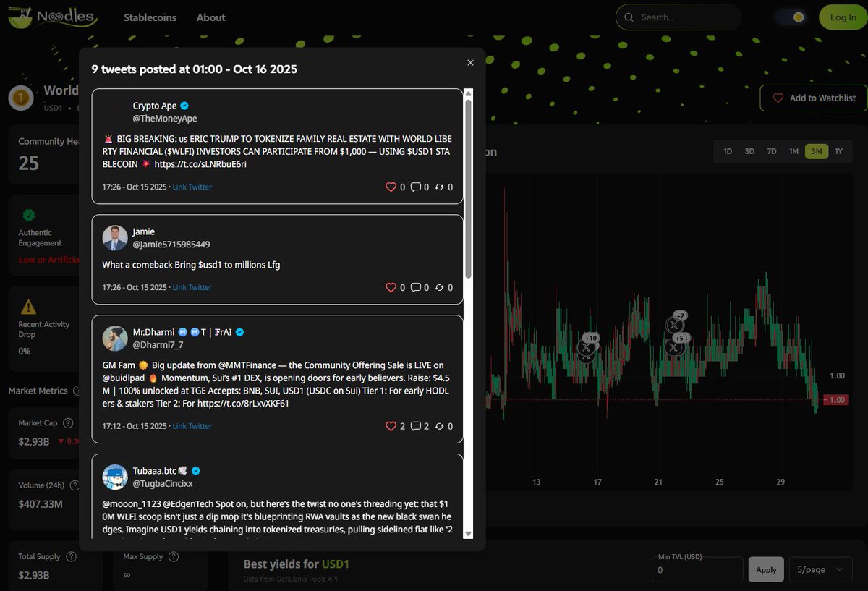Show Total Supply info tooltip icon
The height and width of the screenshot is (591, 868).
(71, 557)
